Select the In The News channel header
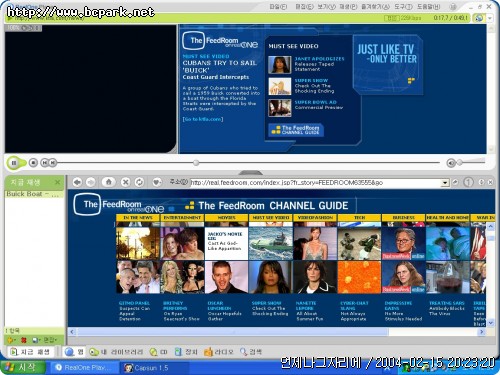Image resolution: width=500 pixels, height=375 pixels. tap(138, 218)
